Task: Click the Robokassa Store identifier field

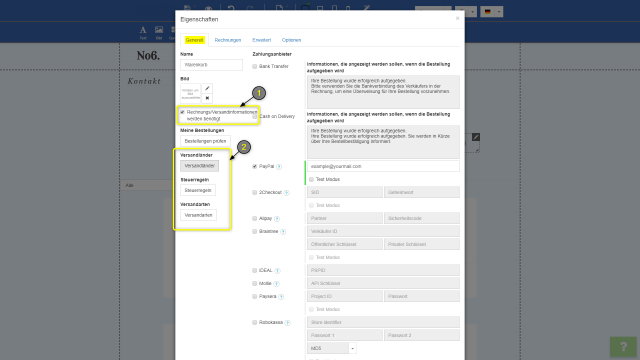Action: point(383,322)
